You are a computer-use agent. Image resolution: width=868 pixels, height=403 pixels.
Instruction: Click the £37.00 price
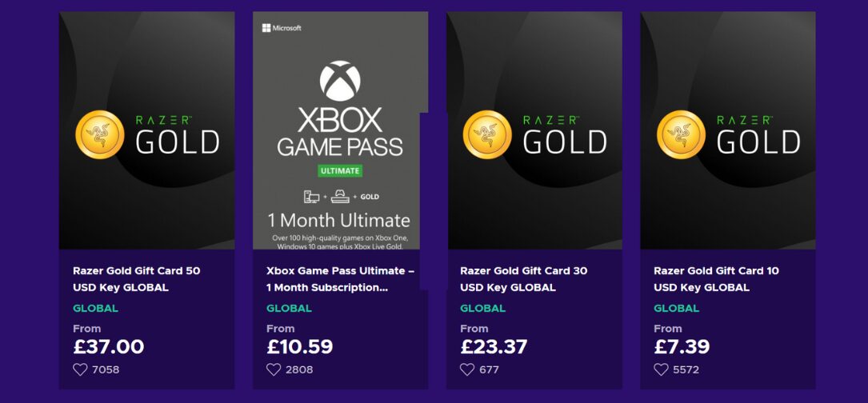coord(109,347)
